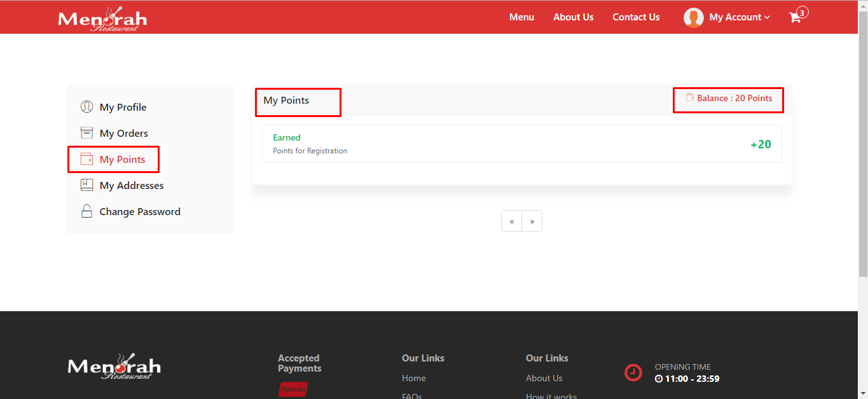Open the Home footer link
This screenshot has height=399, width=868.
(x=413, y=378)
